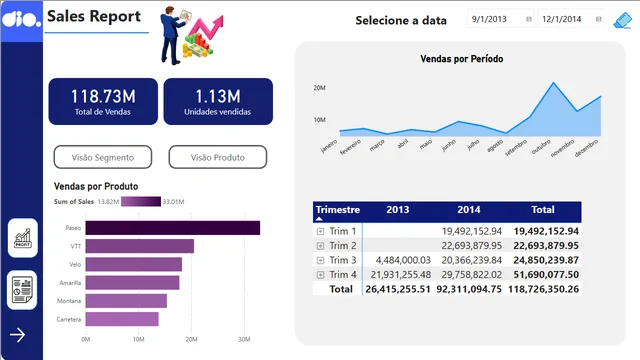Image resolution: width=640 pixels, height=360 pixels.
Task: Click the outubro peak on line chart
Action: tap(553, 83)
